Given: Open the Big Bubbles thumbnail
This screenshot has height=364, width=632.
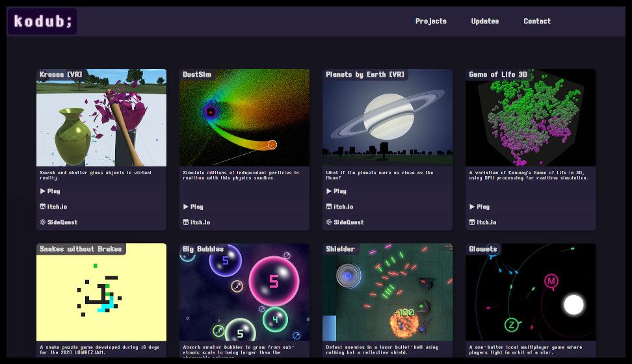Looking at the screenshot, I should 244,292.
